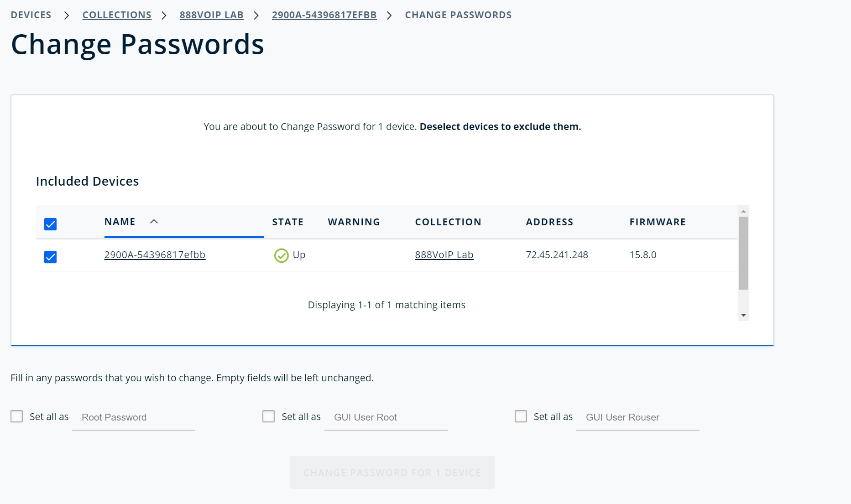Image resolution: width=851 pixels, height=504 pixels.
Task: Sort table by NAME column header
Action: pos(120,222)
